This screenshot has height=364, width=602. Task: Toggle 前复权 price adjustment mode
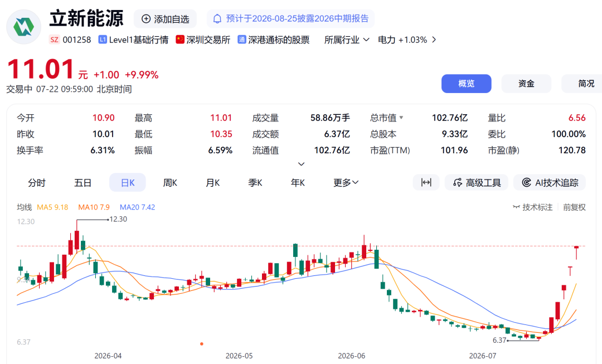click(x=574, y=207)
